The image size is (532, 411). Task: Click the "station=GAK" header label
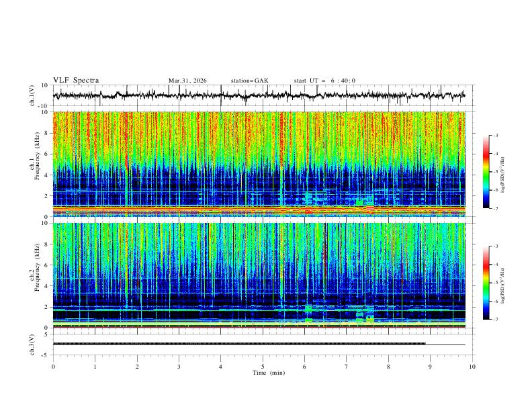pos(250,81)
